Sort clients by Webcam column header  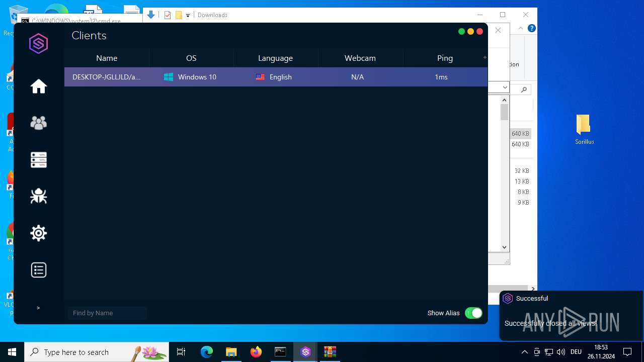coord(360,58)
